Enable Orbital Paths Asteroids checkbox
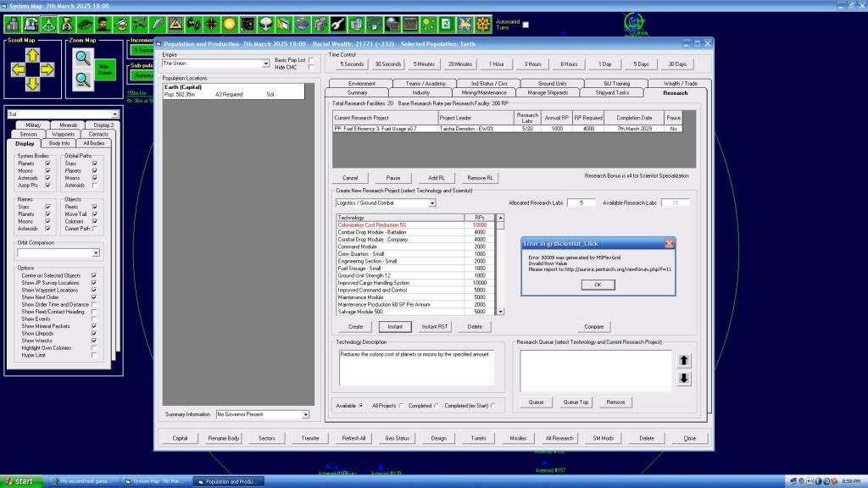This screenshot has height=488, width=868. (95, 186)
